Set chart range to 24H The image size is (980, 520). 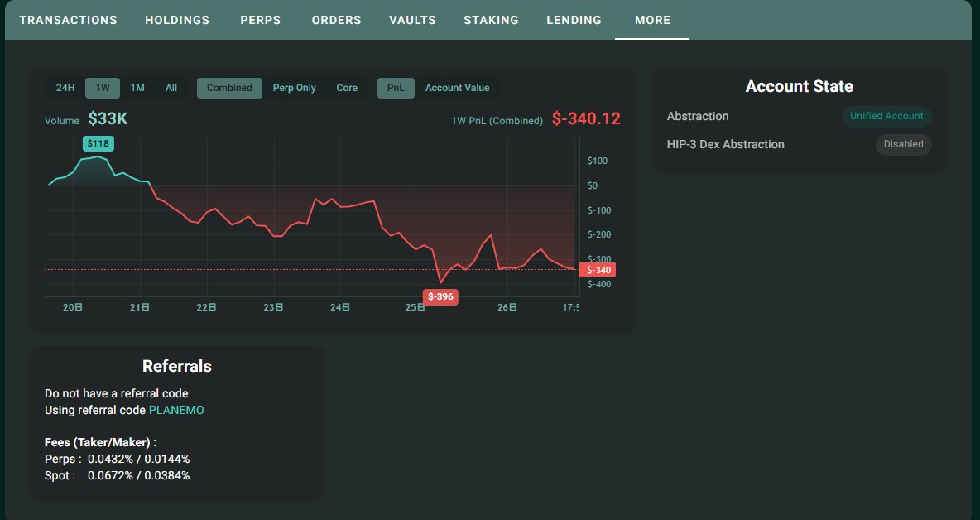[x=65, y=88]
